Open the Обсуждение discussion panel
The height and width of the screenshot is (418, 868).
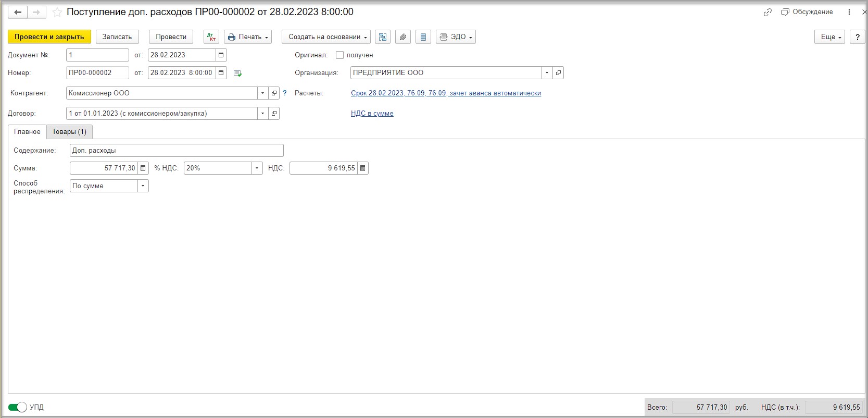(807, 12)
